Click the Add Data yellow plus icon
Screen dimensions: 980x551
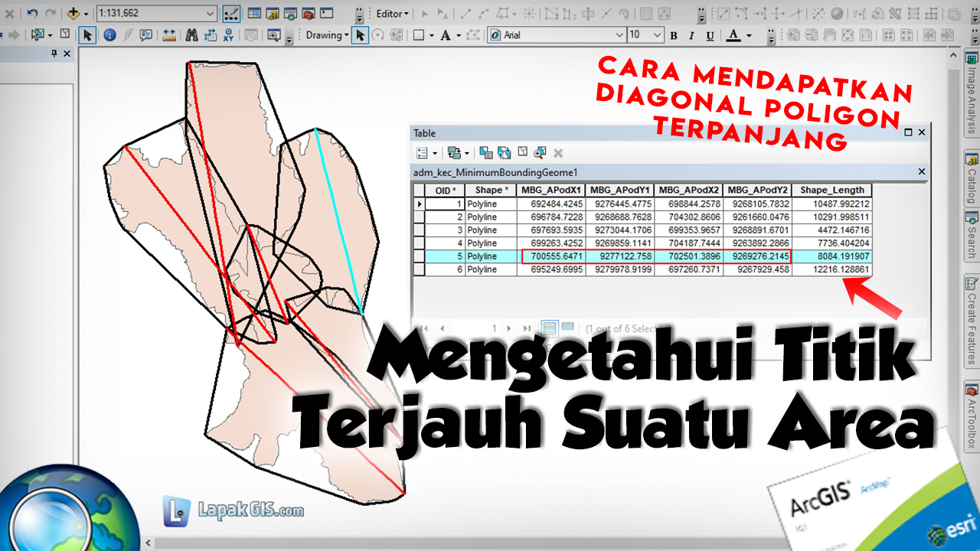(73, 14)
